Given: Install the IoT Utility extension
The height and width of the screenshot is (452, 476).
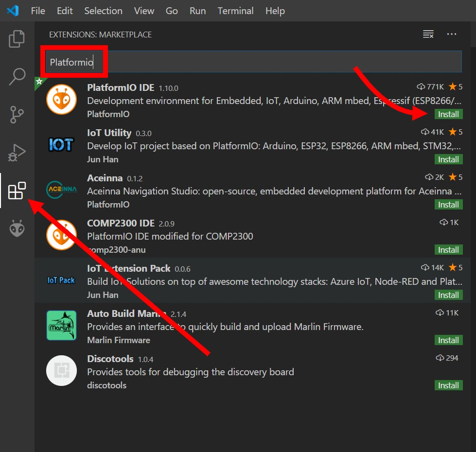Looking at the screenshot, I should pyautogui.click(x=448, y=159).
